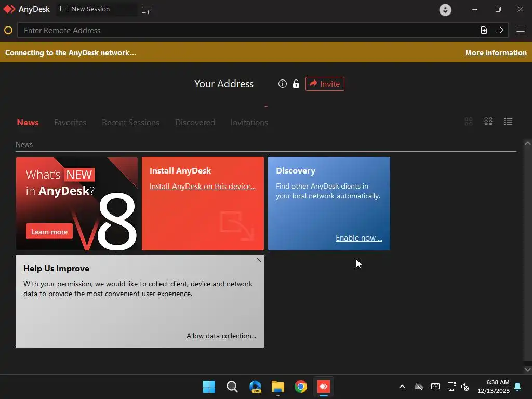Image resolution: width=532 pixels, height=399 pixels.
Task: Open the touch keyboard tray icon
Action: click(x=435, y=387)
